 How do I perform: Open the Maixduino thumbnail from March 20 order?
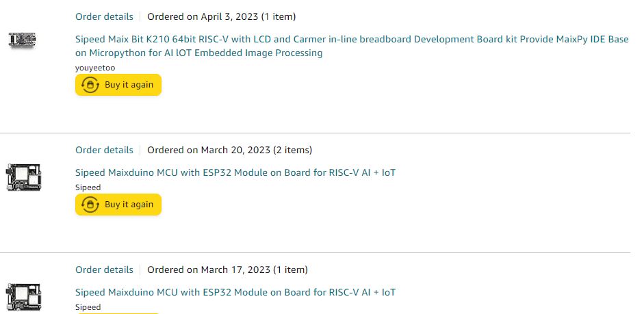pyautogui.click(x=24, y=177)
